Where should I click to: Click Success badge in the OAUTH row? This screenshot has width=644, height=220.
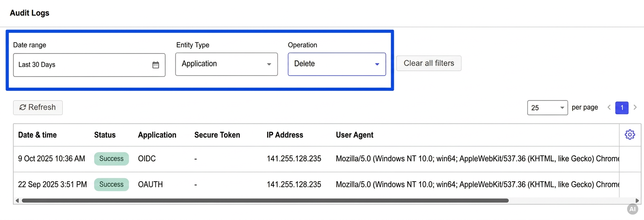click(x=111, y=184)
